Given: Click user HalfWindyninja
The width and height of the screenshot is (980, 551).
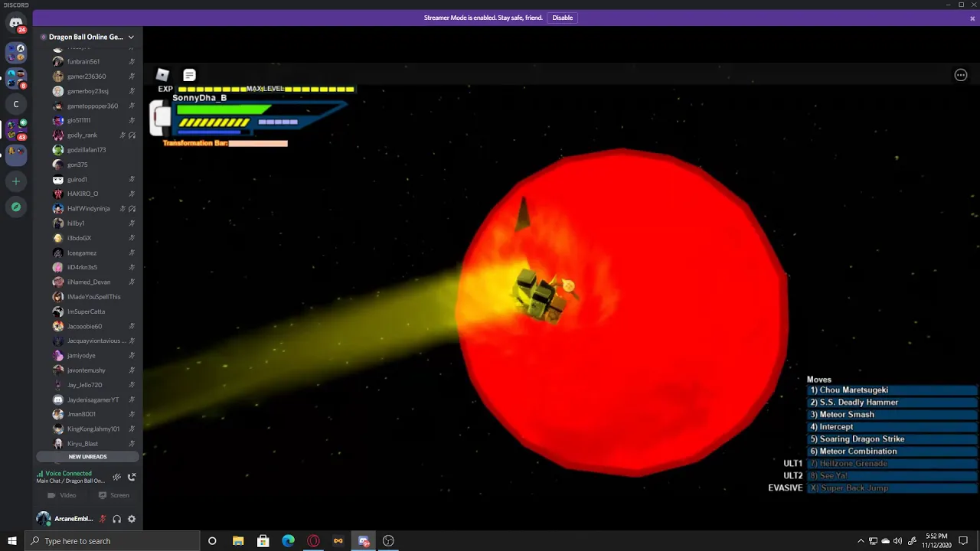Looking at the screenshot, I should 87,209.
